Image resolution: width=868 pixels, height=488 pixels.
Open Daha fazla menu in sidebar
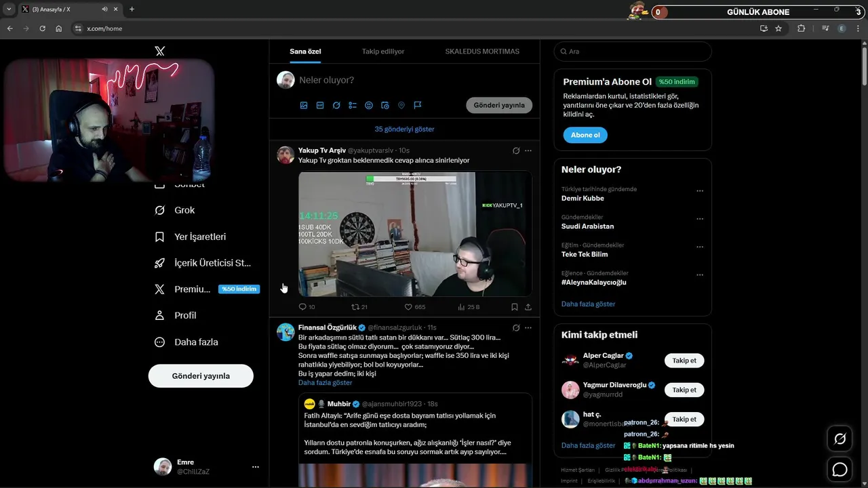click(186, 342)
